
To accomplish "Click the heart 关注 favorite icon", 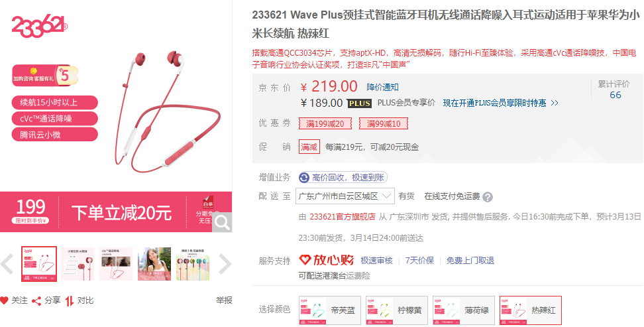I will tap(4, 300).
